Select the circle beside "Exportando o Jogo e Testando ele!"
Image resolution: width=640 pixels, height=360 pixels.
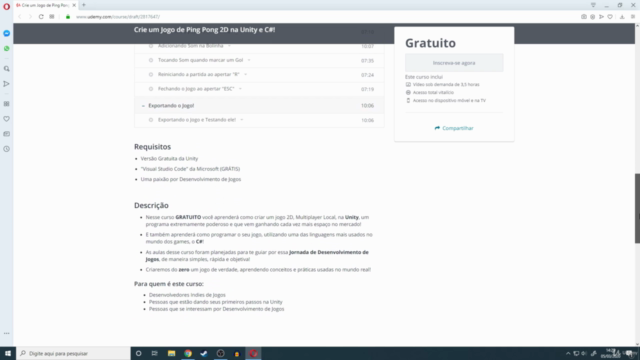point(151,120)
